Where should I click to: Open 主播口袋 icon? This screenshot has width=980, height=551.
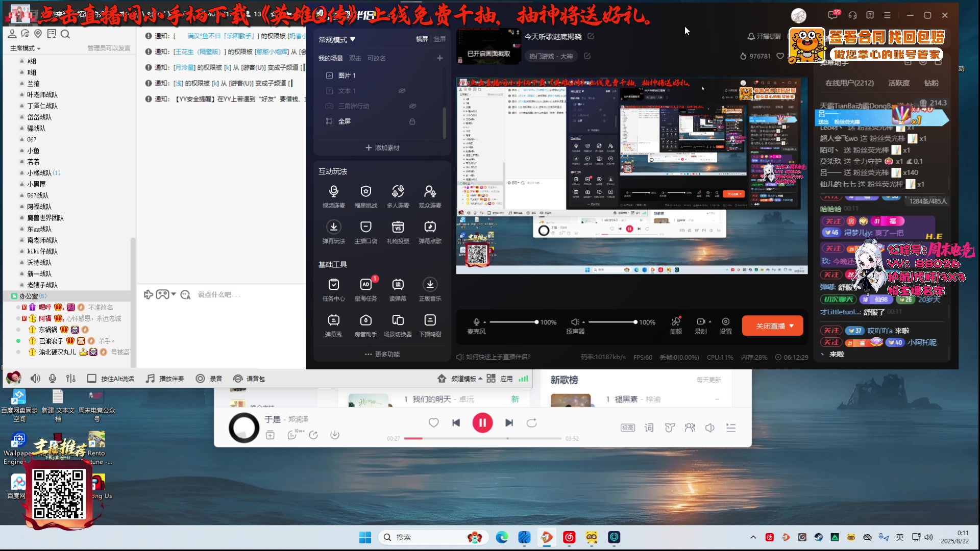[x=366, y=232]
